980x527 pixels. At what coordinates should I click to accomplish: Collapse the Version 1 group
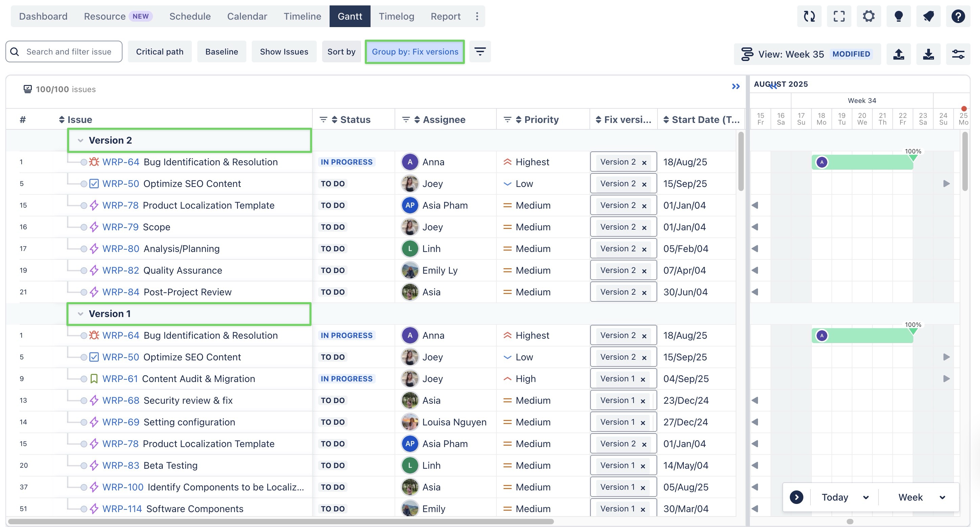(80, 314)
